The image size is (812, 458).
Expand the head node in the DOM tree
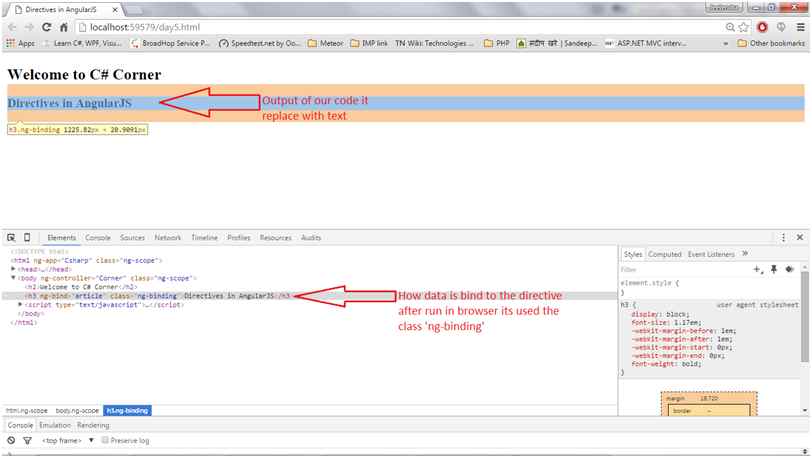[x=13, y=269]
